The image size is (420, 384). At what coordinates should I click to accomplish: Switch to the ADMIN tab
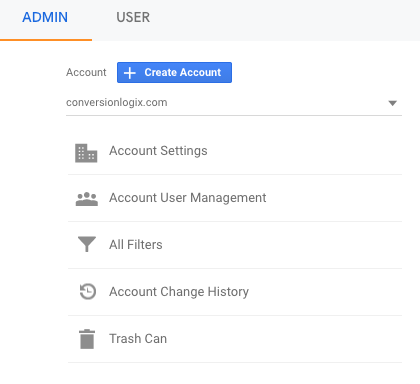coord(45,17)
